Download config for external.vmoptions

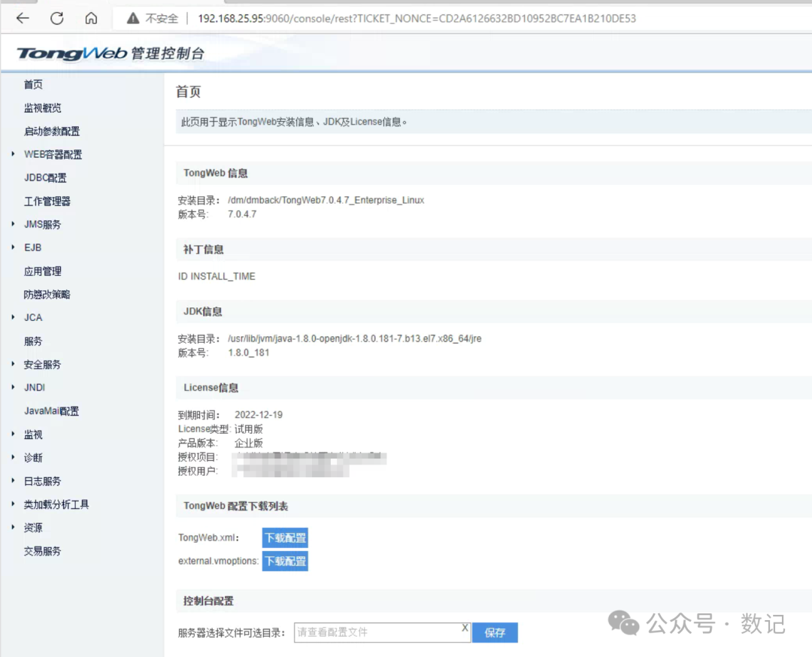click(286, 562)
